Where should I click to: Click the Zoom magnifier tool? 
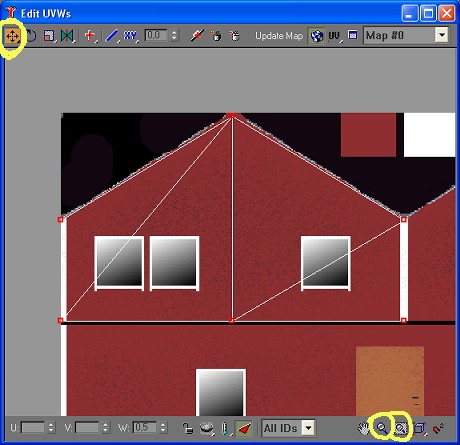click(x=382, y=428)
